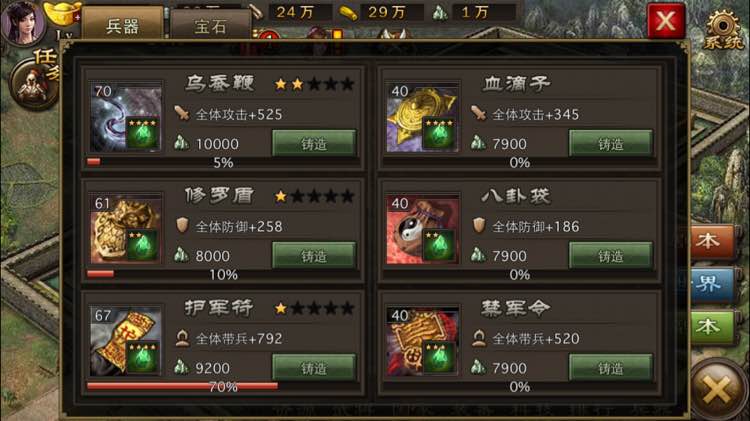Image resolution: width=750 pixels, height=421 pixels.
Task: Click 铸造 for 修罗盾
Action: tap(314, 255)
